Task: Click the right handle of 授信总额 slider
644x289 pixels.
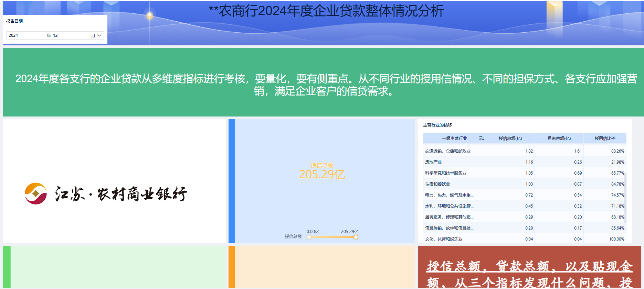Action: pyautogui.click(x=356, y=237)
